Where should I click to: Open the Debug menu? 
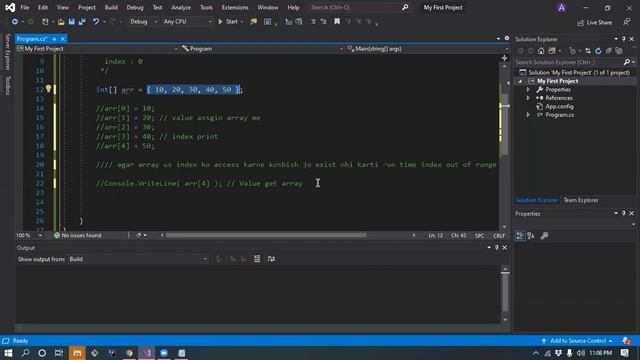point(135,8)
